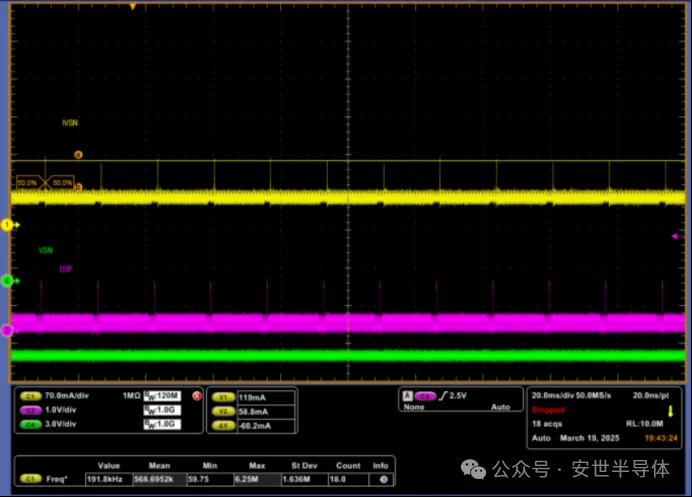Click the yellow channel 1 ground marker

click(7, 225)
